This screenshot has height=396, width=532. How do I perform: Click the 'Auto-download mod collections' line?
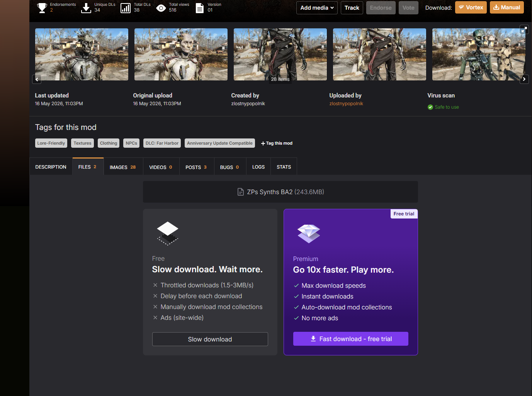[x=343, y=307]
